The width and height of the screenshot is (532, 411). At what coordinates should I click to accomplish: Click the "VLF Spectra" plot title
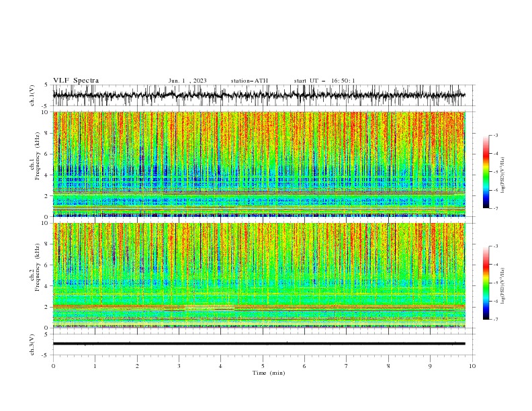76,81
